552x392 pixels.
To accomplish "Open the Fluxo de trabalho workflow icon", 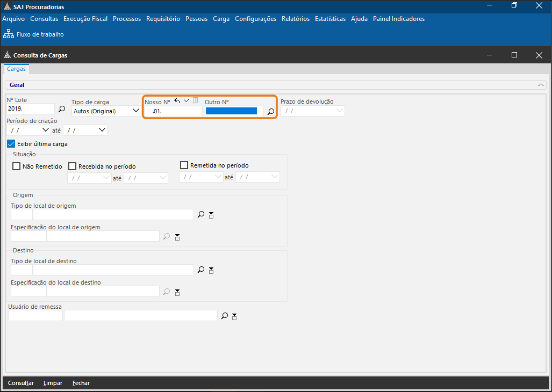I will coord(9,34).
